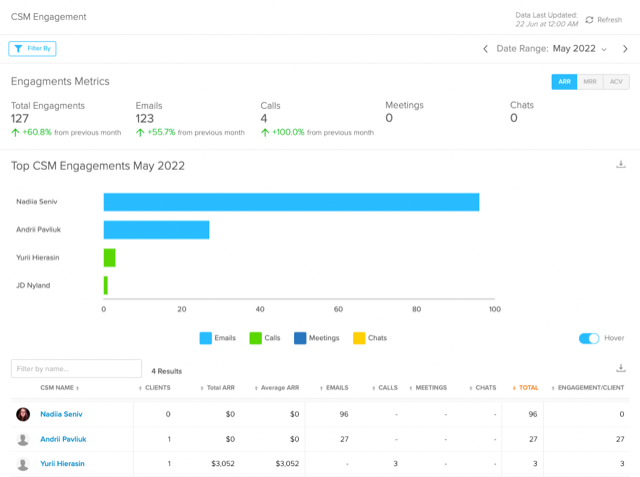The image size is (640, 477).
Task: Sort table by CSM Name column
Action: 59,387
